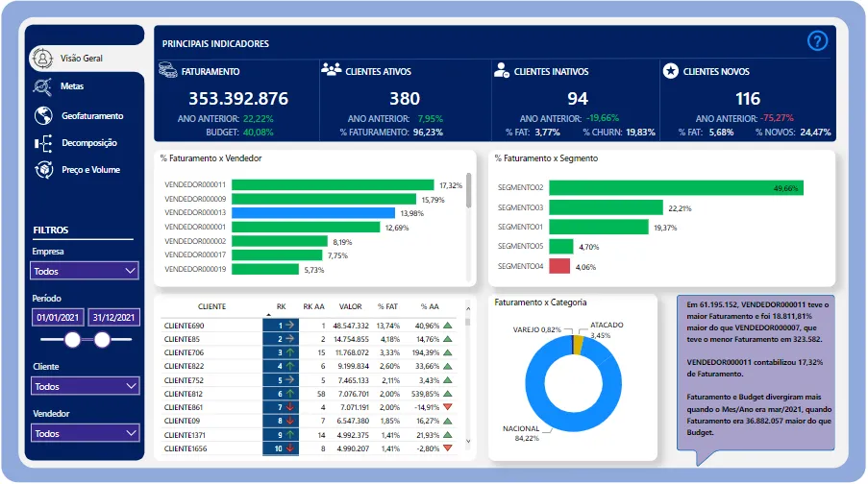Sort table by VALOR column header
The width and height of the screenshot is (868, 484).
click(351, 306)
